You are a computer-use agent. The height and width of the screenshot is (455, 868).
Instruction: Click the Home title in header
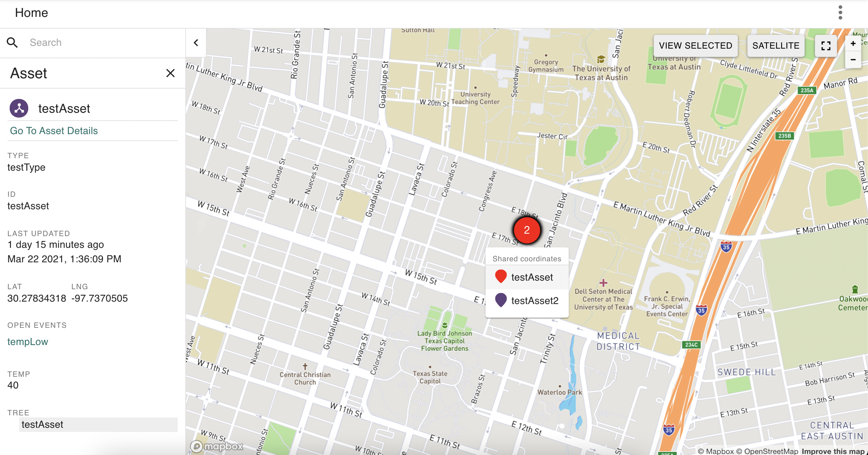(31, 13)
